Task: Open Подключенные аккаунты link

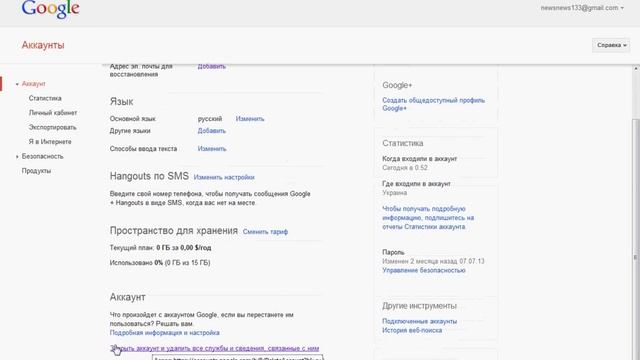Action: [419, 322]
